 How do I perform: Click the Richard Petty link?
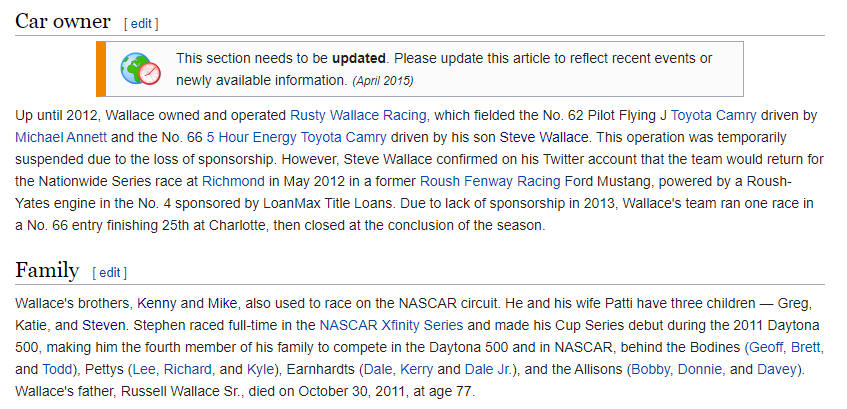(x=187, y=370)
